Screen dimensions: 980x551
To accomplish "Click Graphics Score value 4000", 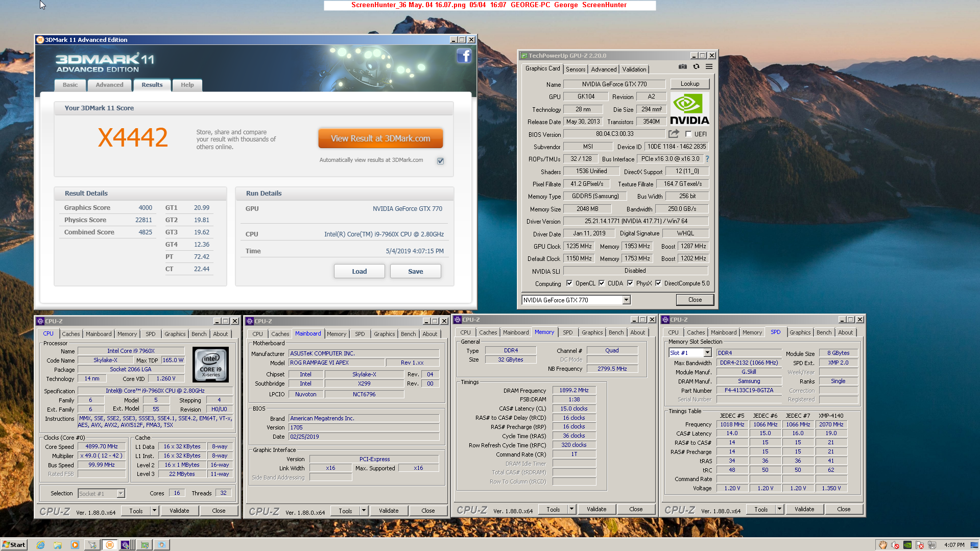I will 145,208.
